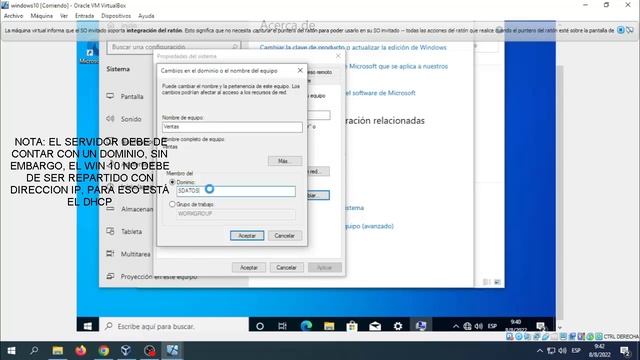Open the guest volume tray icon
Image resolution: width=640 pixels, height=360 pixels.
[479, 326]
